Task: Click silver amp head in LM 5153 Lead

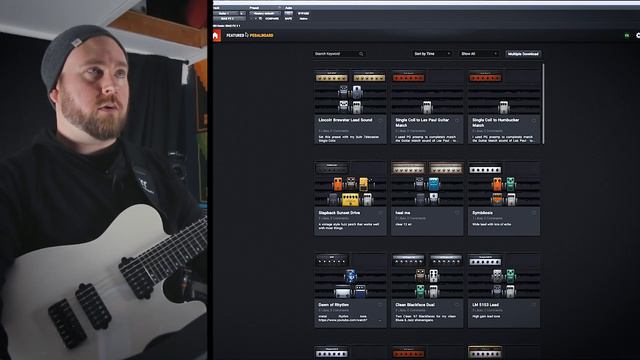Action: coord(485,261)
